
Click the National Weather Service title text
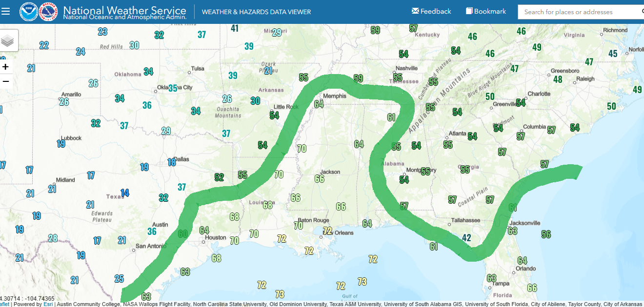[124, 10]
